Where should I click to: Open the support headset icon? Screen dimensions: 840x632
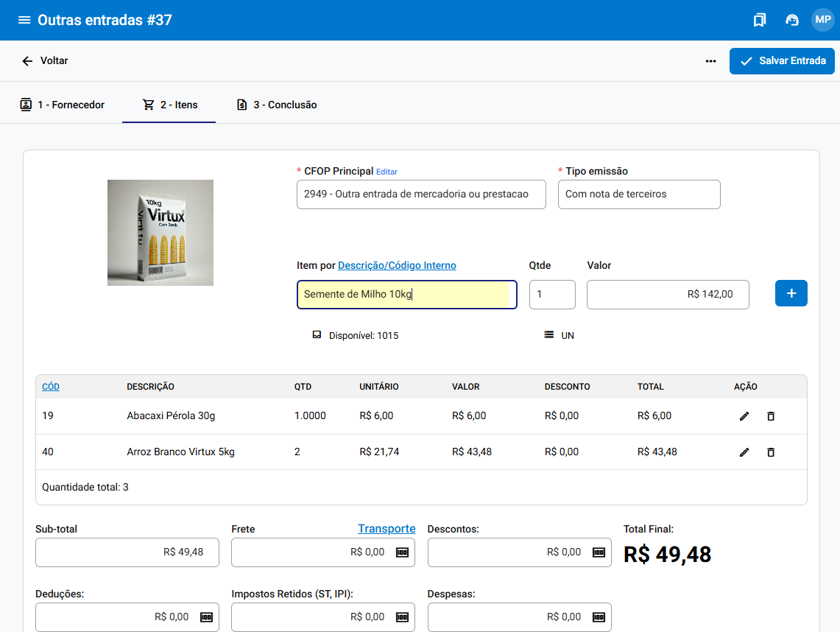[x=792, y=20]
